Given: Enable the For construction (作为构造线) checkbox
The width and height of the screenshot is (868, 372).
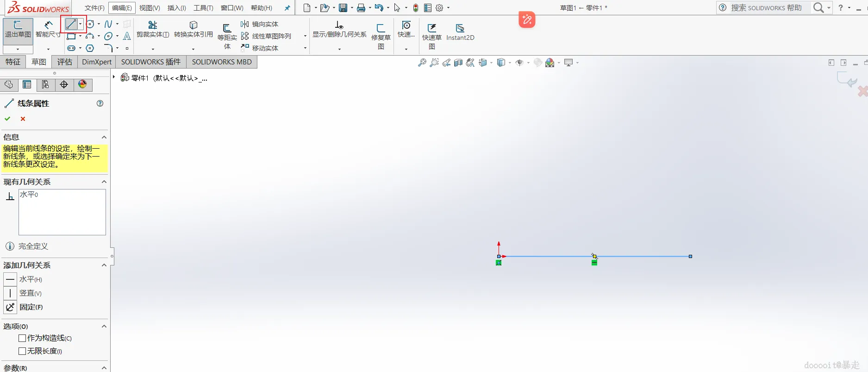Looking at the screenshot, I should tap(22, 338).
